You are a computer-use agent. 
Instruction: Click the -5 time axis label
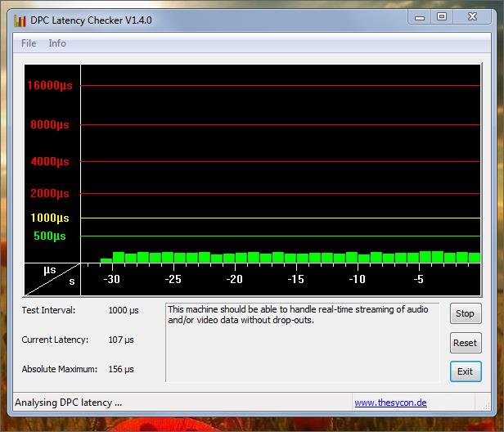coord(419,279)
